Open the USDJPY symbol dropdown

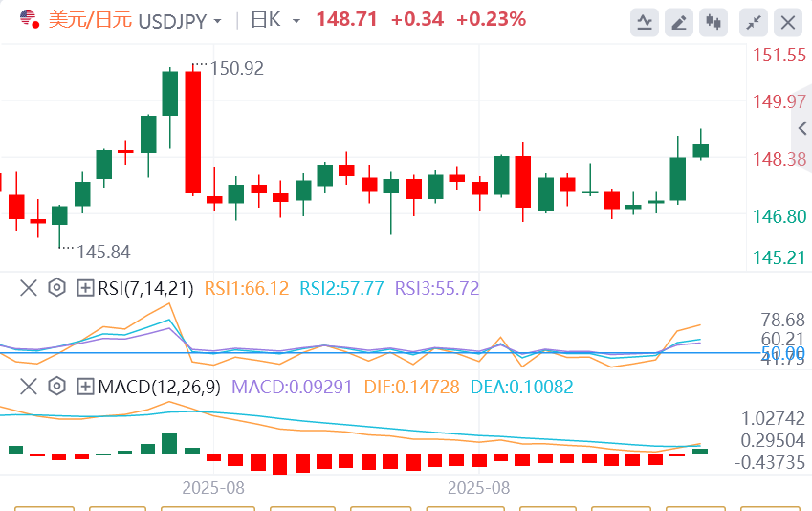tap(218, 21)
